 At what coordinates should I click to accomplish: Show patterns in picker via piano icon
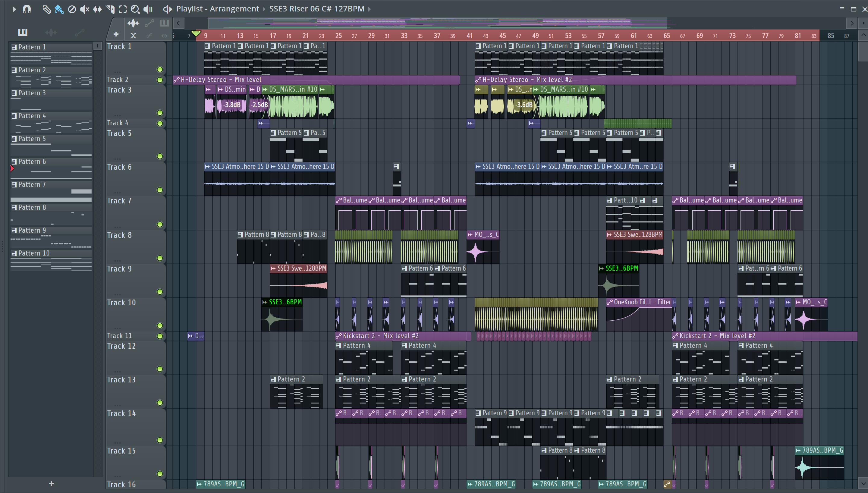[23, 32]
